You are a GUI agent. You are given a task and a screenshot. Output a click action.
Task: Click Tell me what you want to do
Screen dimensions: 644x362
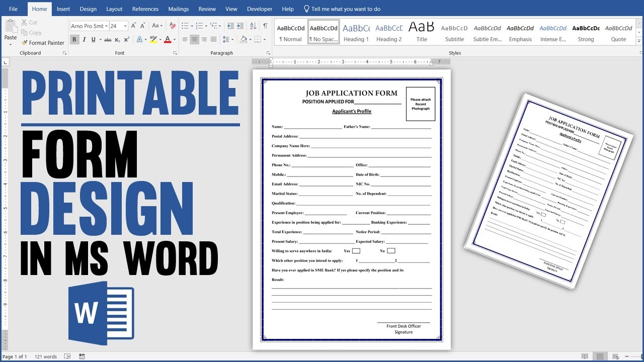pyautogui.click(x=342, y=9)
